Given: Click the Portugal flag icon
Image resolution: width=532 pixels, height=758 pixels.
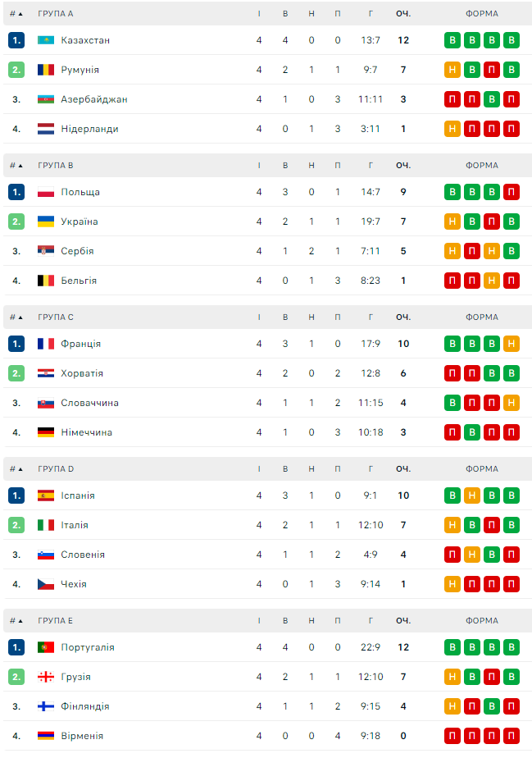Looking at the screenshot, I should [46, 647].
